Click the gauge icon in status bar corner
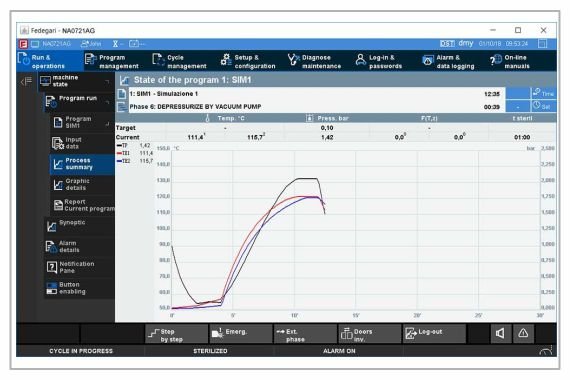Viewport: 570px width, 380px height. (x=546, y=351)
